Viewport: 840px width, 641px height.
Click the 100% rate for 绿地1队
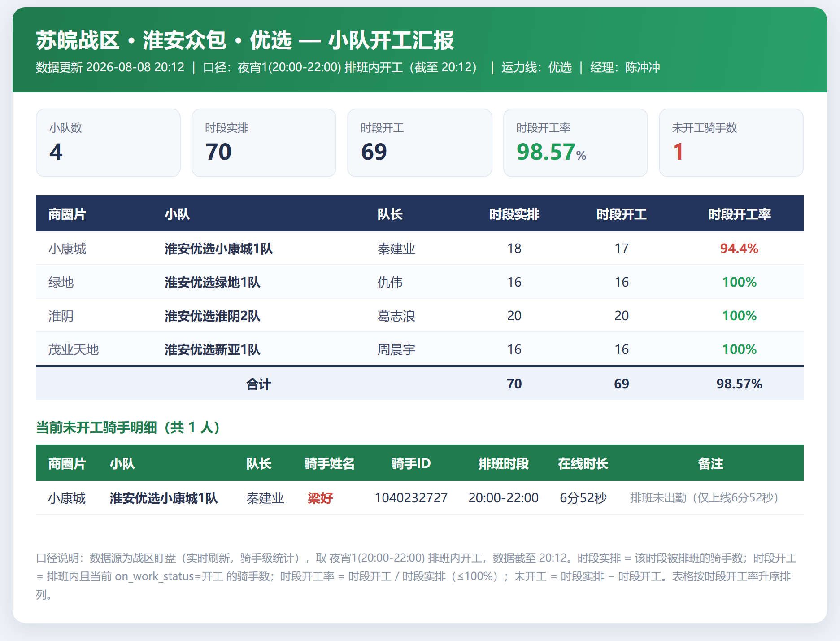click(x=739, y=282)
